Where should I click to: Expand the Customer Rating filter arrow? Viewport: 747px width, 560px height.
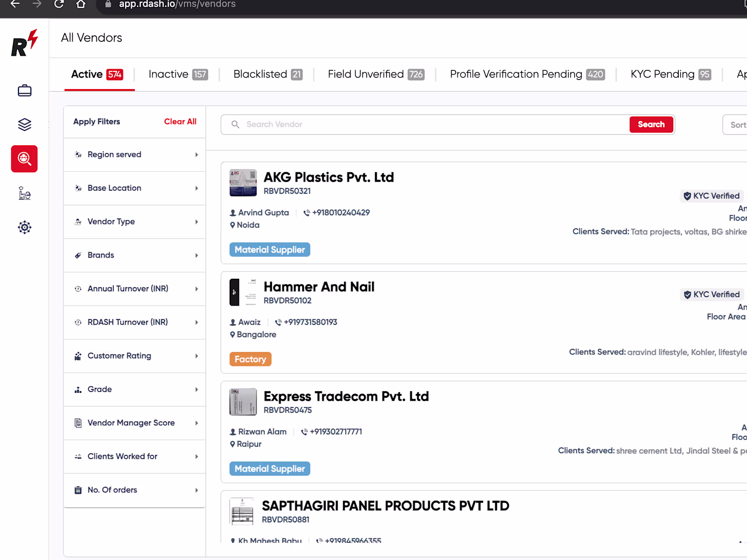click(x=197, y=356)
